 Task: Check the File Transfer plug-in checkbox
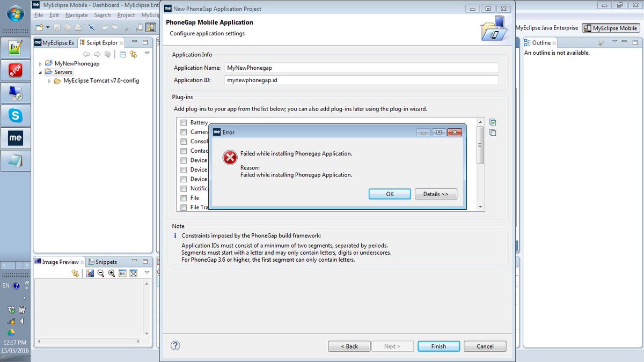pos(184,208)
